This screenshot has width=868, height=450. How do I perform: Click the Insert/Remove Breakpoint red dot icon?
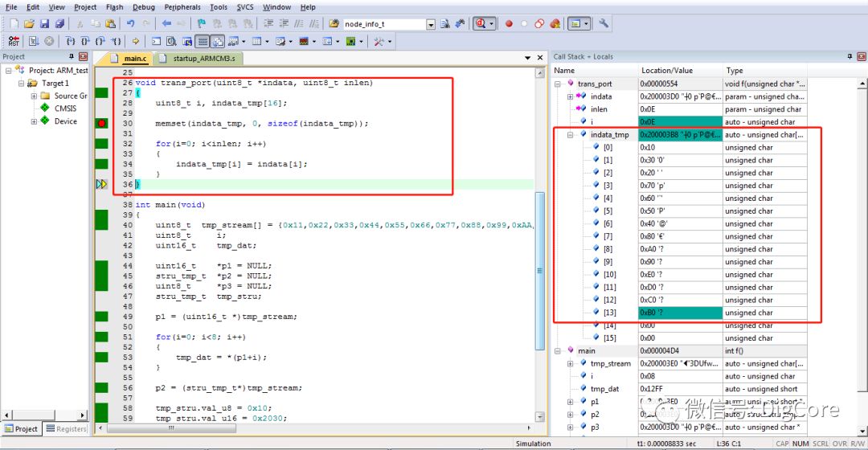(509, 24)
